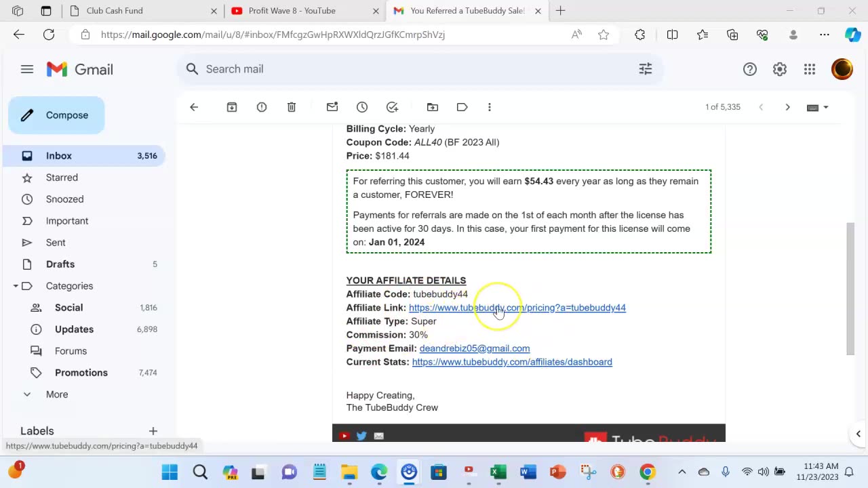
Task: Switch to Profit Wave 8 YouTube tab
Action: [x=303, y=11]
